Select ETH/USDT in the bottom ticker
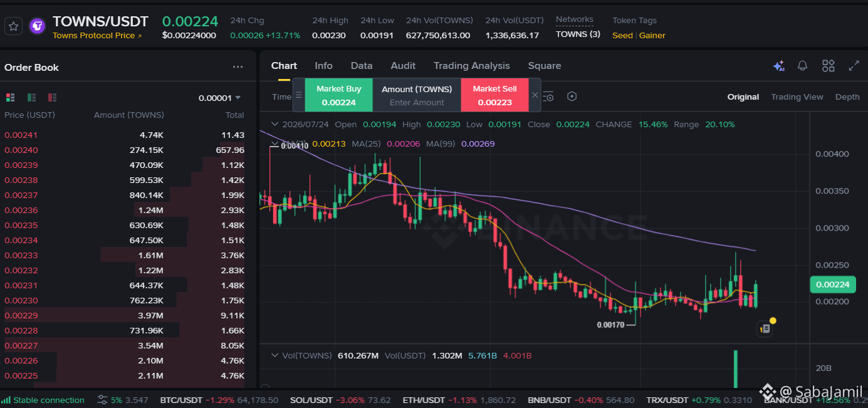This screenshot has height=408, width=868. (459, 400)
